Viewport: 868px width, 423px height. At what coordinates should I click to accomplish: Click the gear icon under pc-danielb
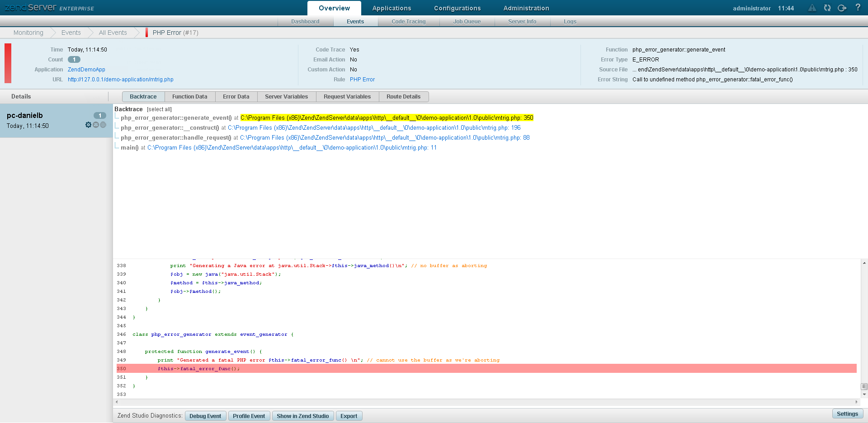click(88, 125)
